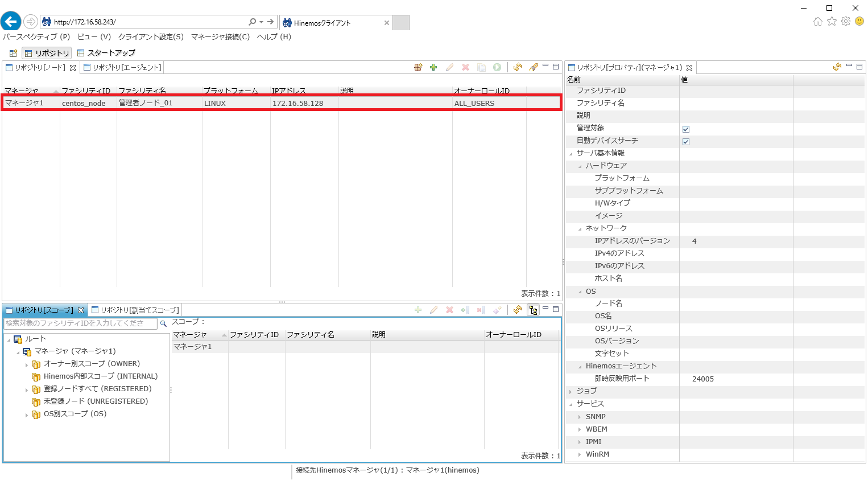The image size is (868, 480).
Task: Toggle scope tree display icon
Action: 533,310
